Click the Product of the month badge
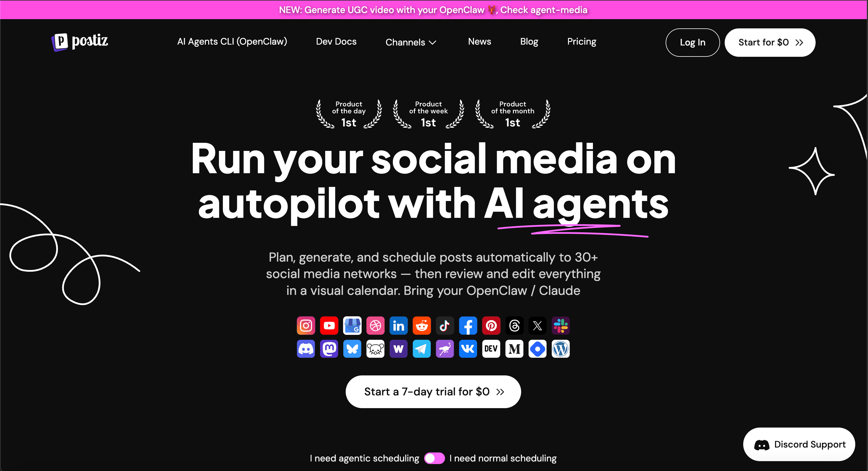The width and height of the screenshot is (868, 471). (512, 114)
